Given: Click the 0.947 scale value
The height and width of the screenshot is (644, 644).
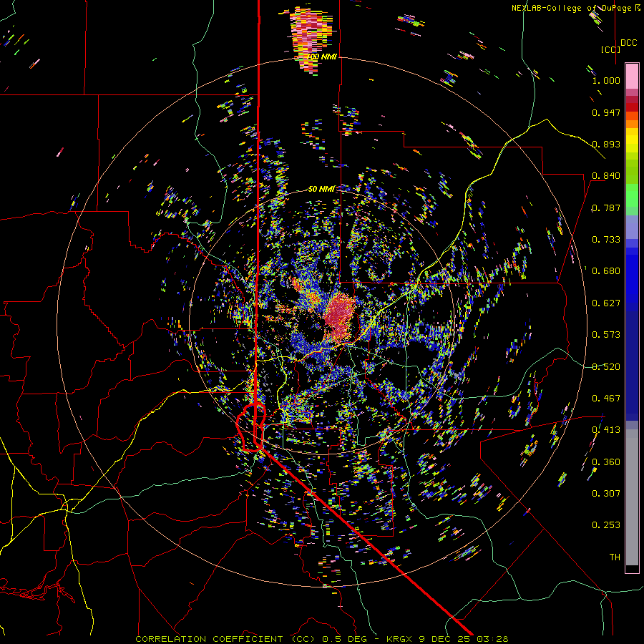Looking at the screenshot, I should click(x=606, y=112).
